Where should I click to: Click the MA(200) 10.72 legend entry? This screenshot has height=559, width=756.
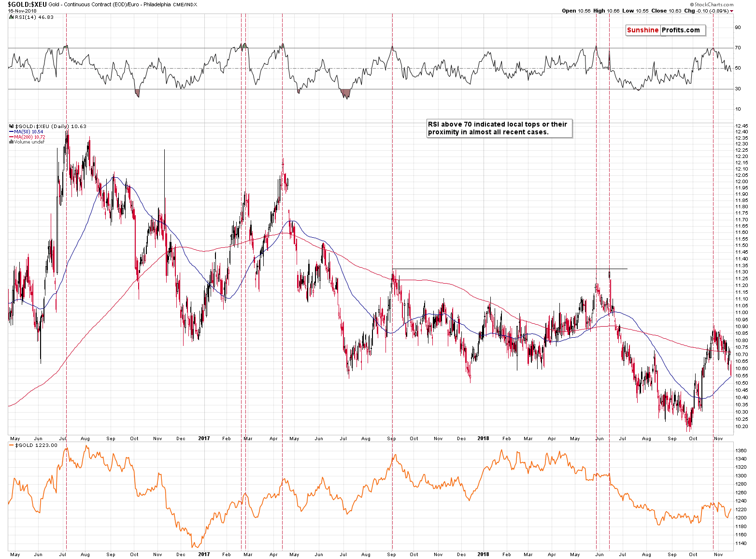pos(29,137)
